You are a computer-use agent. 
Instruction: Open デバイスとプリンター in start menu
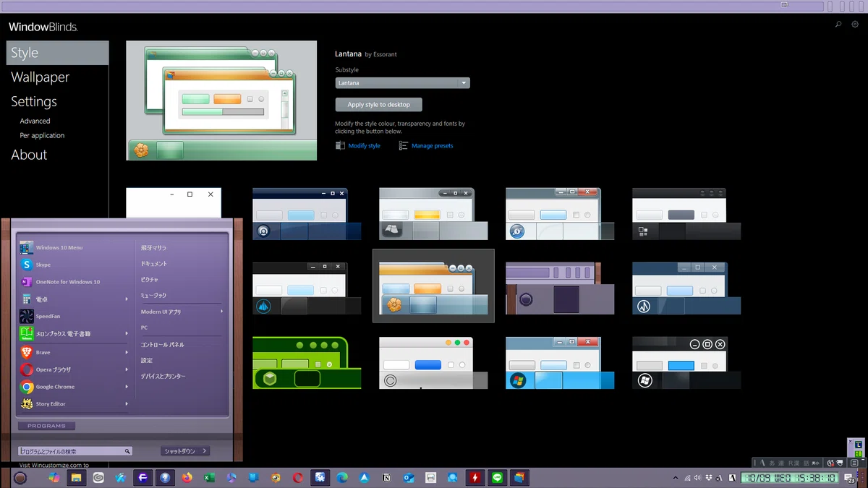tap(163, 377)
